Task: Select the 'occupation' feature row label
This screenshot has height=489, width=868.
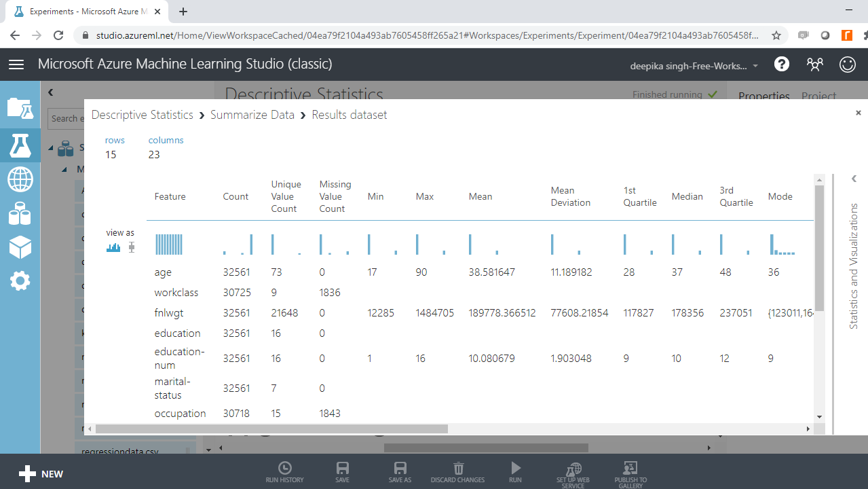Action: tap(180, 413)
